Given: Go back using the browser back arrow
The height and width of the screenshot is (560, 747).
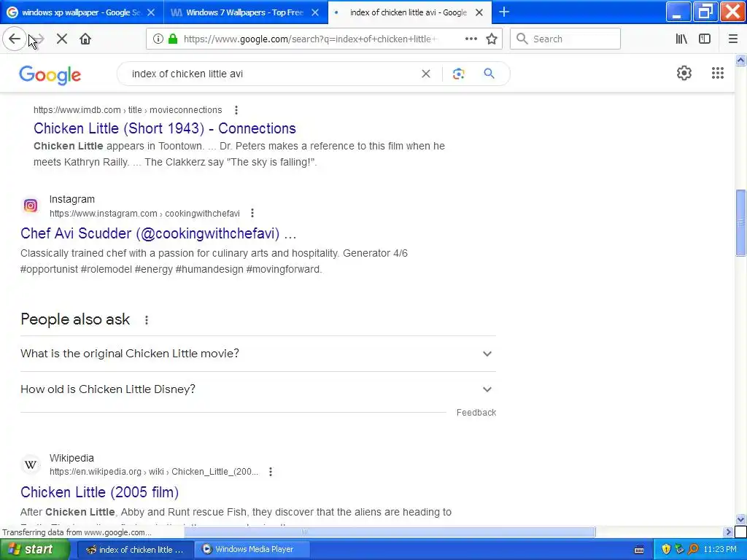Looking at the screenshot, I should coord(15,39).
